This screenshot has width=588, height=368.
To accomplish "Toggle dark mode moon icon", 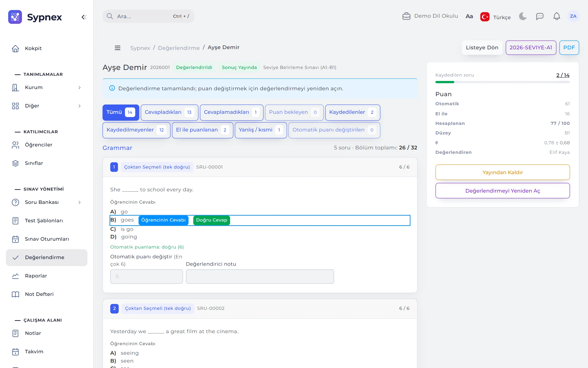I will click(523, 16).
